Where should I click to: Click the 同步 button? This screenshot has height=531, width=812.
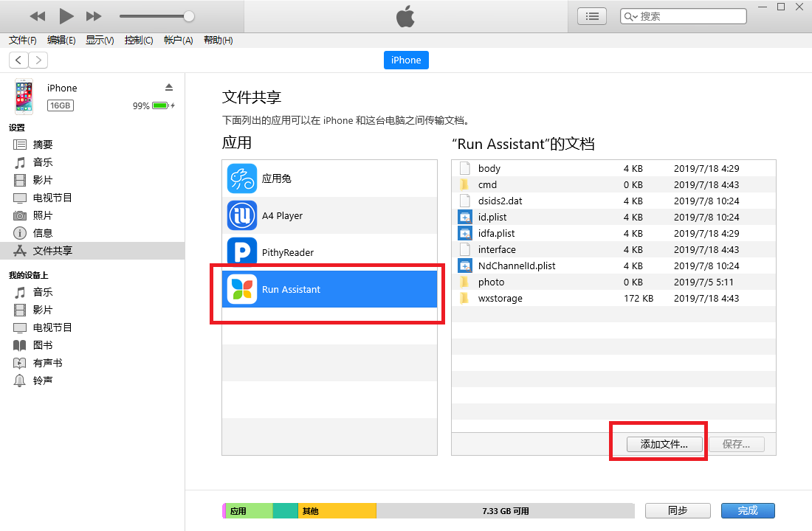click(678, 511)
